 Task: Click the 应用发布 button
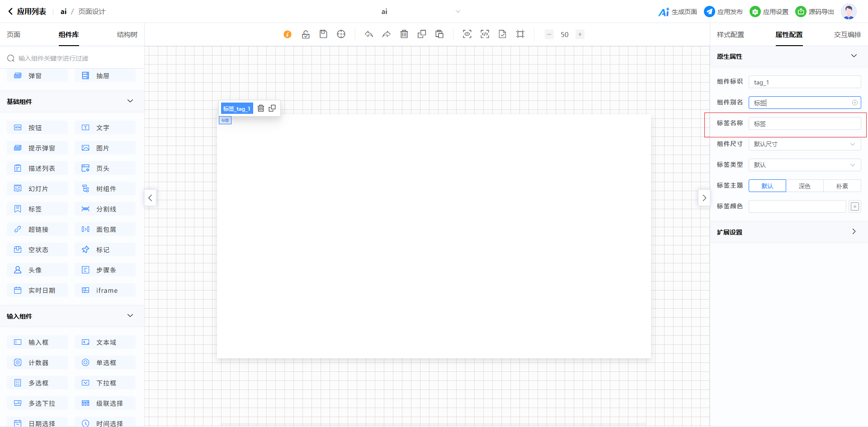point(723,12)
